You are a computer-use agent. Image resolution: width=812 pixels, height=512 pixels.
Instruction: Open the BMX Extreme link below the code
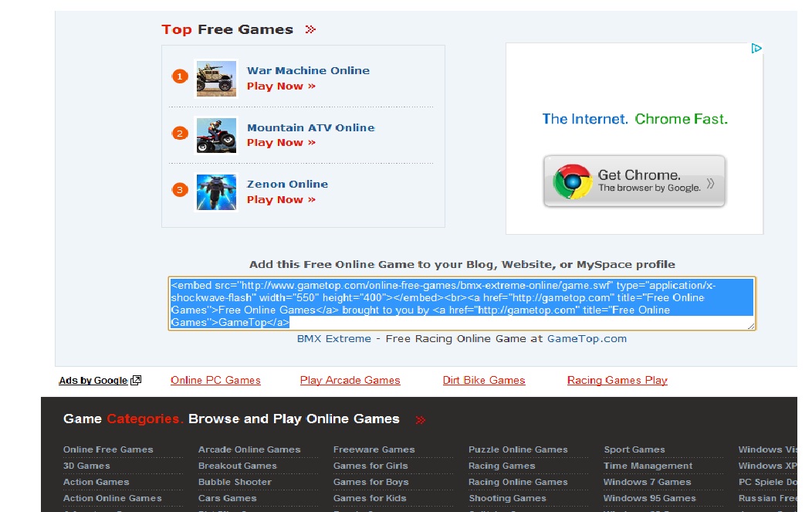[334, 339]
